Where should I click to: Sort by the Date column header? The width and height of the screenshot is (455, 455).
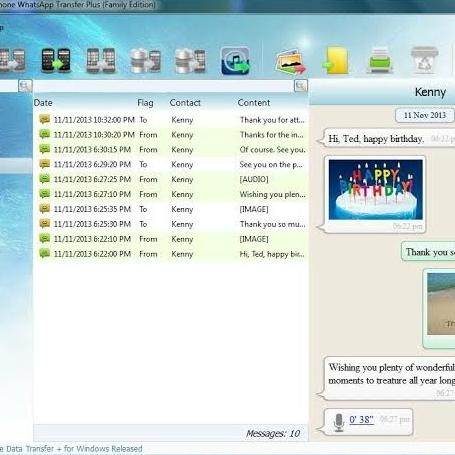click(x=43, y=103)
